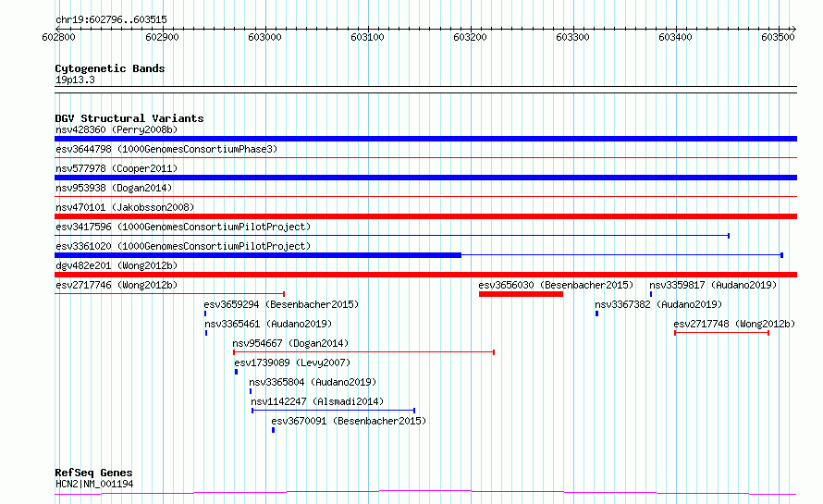The image size is (823, 504).
Task: Select the blue marker below nsv3367382
Action: 596,313
